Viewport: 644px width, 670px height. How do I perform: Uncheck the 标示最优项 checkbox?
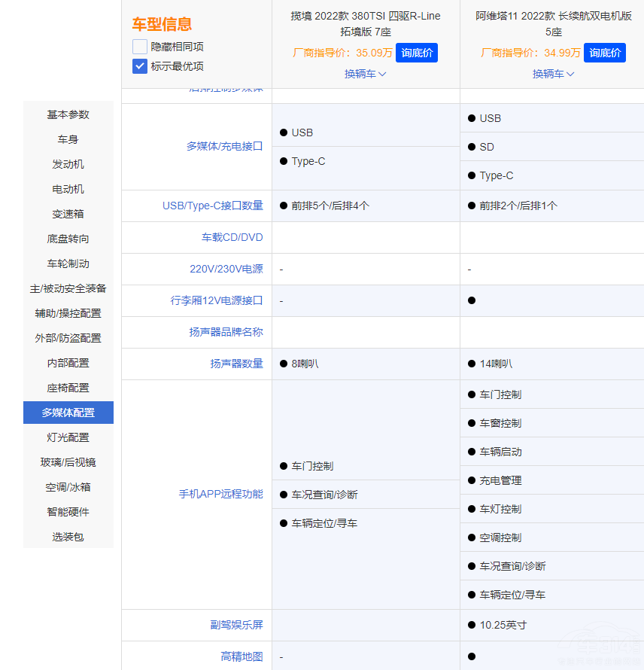[x=140, y=66]
